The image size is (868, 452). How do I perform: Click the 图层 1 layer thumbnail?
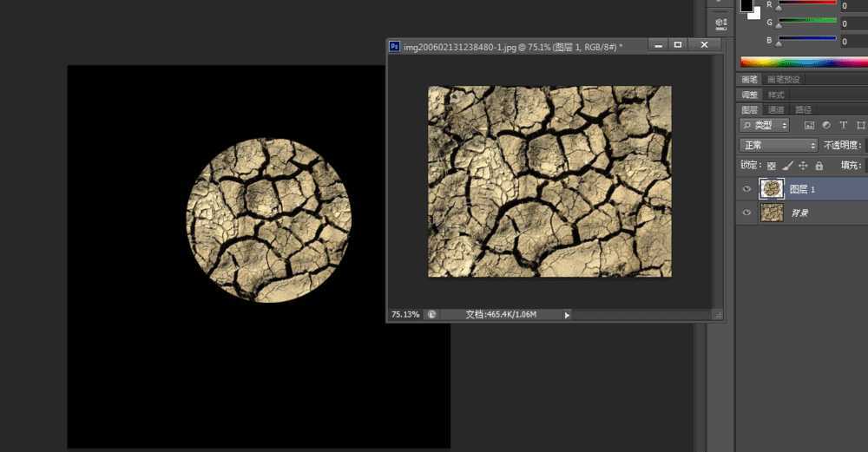coord(771,189)
